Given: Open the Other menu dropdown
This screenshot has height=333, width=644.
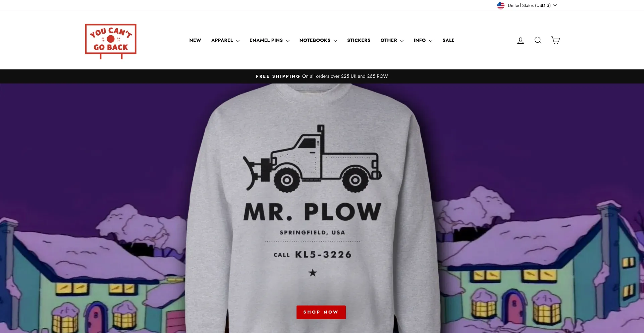Looking at the screenshot, I should point(392,40).
